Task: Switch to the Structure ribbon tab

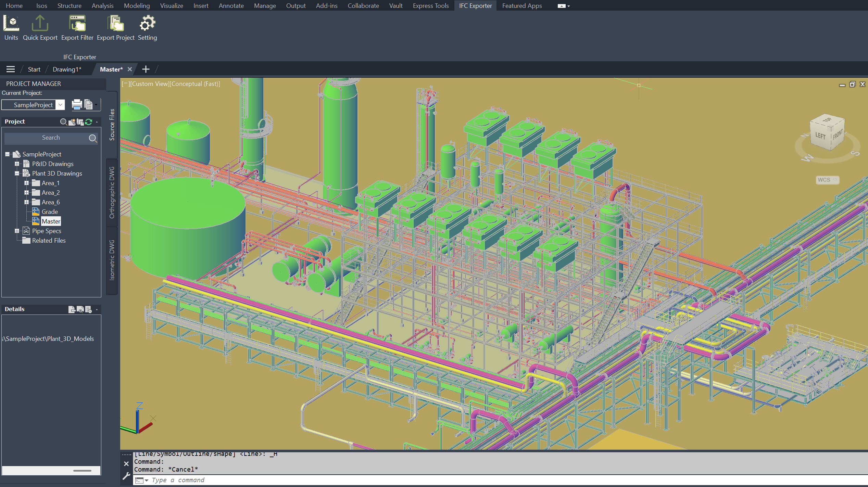Action: (x=69, y=6)
